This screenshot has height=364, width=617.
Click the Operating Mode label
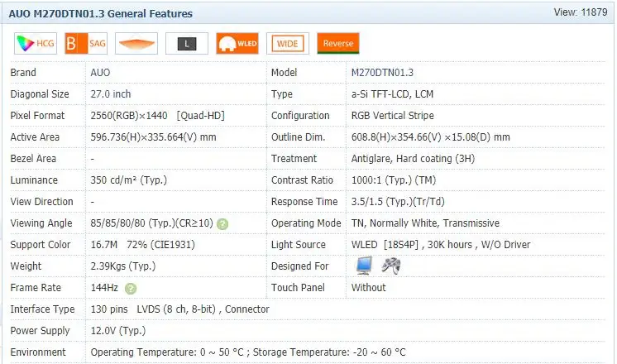pyautogui.click(x=306, y=223)
